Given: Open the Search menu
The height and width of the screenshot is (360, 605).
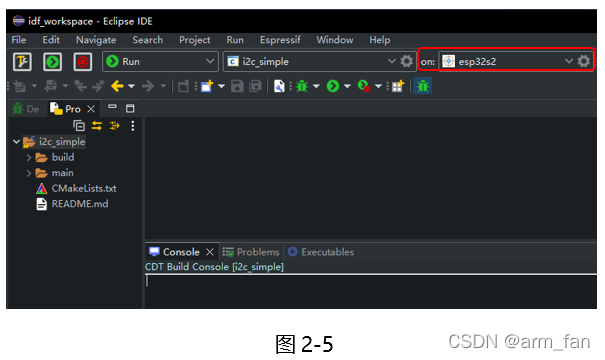Looking at the screenshot, I should click(147, 40).
